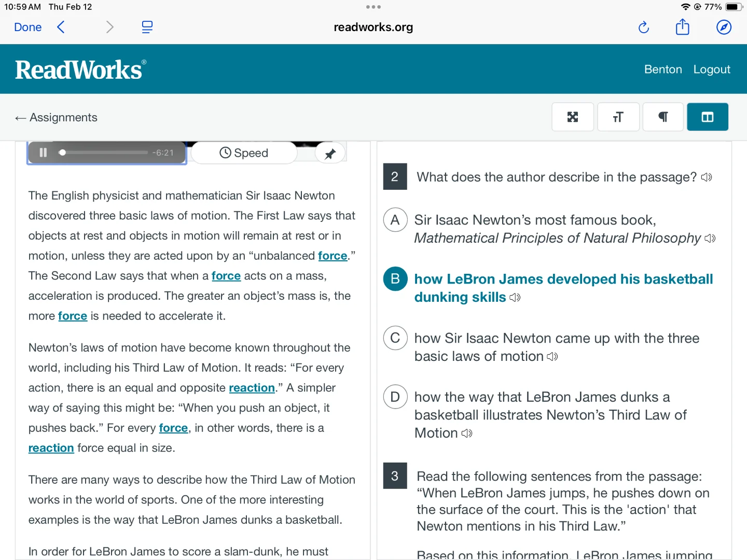
Task: Pause the audio playback
Action: click(43, 152)
